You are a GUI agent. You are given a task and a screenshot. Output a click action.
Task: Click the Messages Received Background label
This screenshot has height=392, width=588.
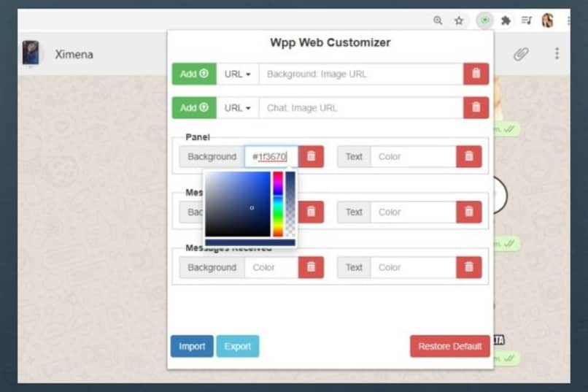tap(212, 267)
